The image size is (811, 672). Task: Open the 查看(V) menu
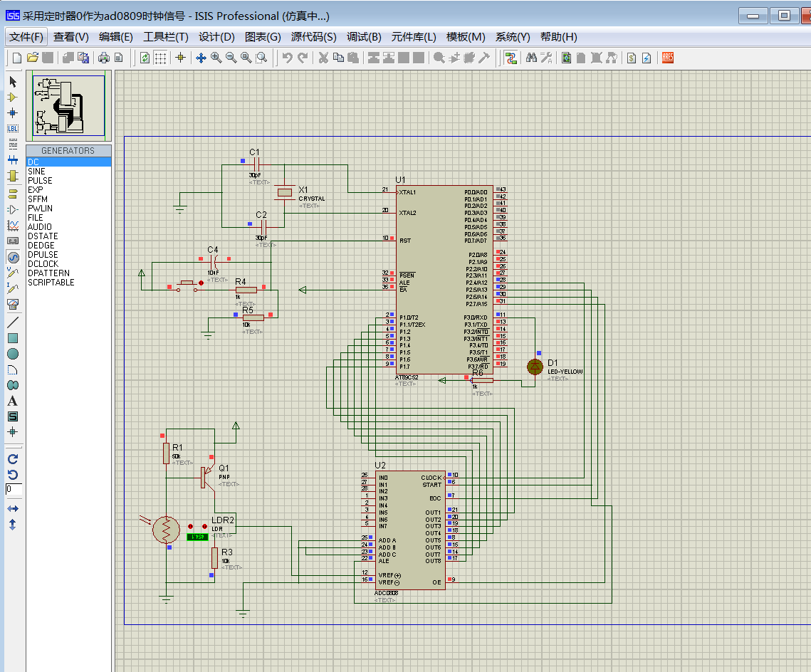[71, 37]
